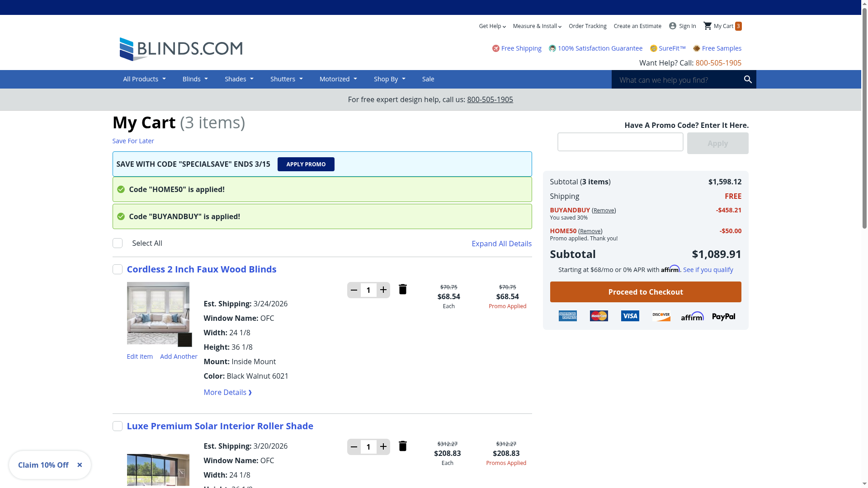Dismiss the Claim 10% Off popup
The width and height of the screenshot is (868, 488).
coord(80,465)
